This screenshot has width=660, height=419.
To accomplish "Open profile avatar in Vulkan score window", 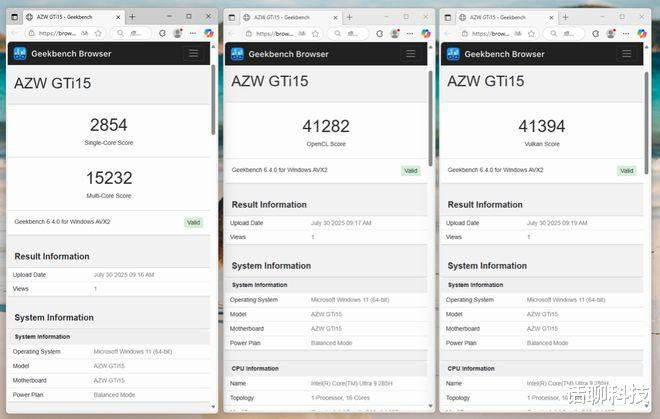I will (611, 33).
